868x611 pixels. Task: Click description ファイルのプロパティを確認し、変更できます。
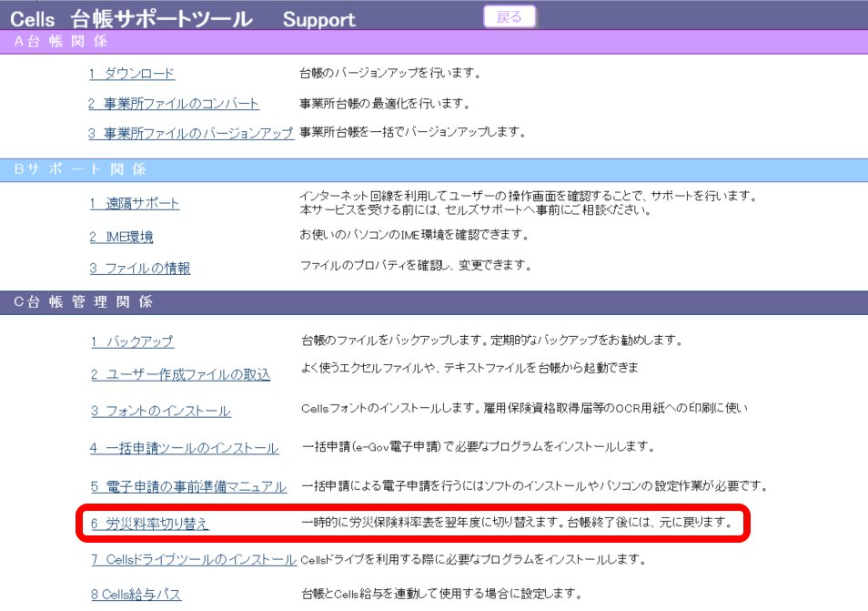click(417, 266)
